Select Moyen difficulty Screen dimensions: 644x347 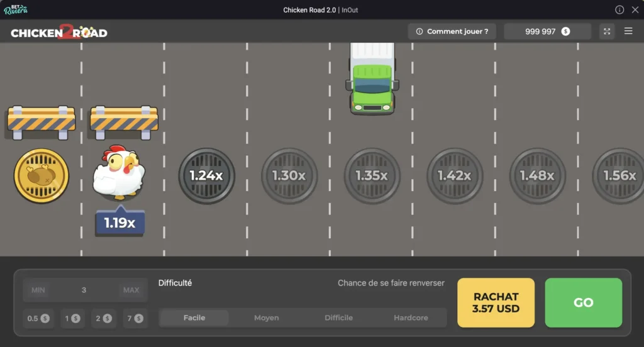click(x=267, y=318)
